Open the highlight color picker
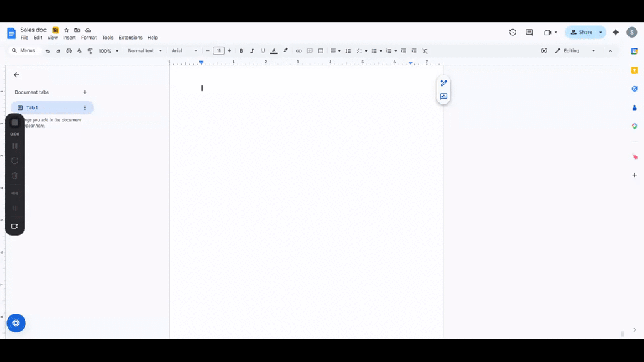 [286, 51]
